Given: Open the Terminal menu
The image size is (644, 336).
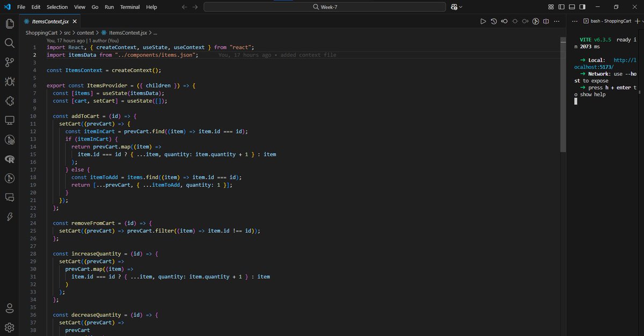Looking at the screenshot, I should (x=130, y=7).
